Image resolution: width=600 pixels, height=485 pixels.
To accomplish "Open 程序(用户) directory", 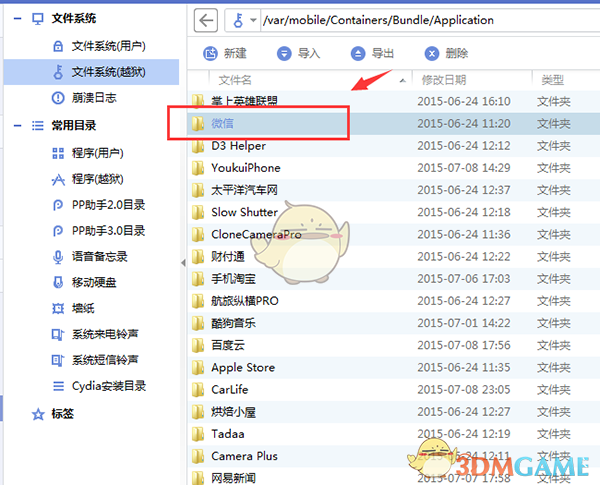I will 98,153.
